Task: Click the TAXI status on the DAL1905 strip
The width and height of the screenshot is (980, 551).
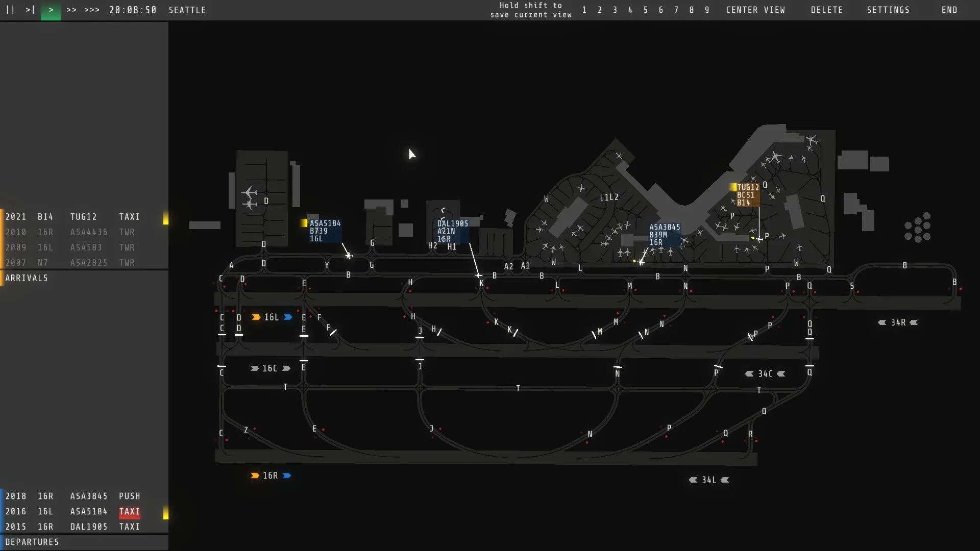Action: click(x=129, y=527)
